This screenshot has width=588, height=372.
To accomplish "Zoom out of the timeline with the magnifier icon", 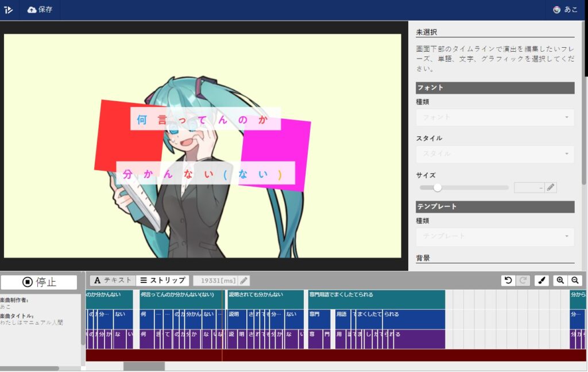I will pos(575,281).
